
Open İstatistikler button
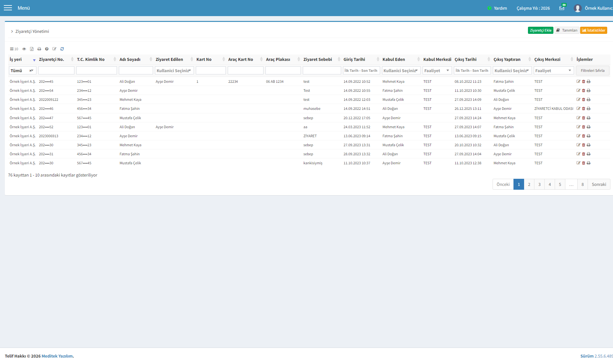click(x=594, y=30)
